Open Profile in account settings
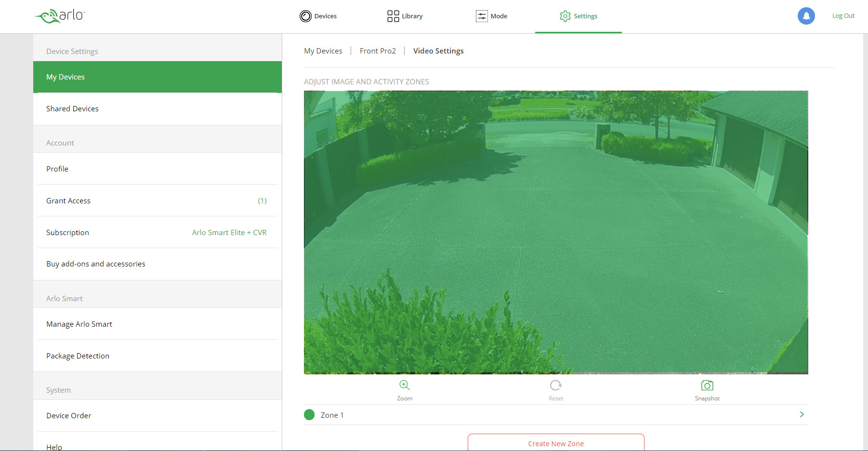868x451 pixels. pyautogui.click(x=57, y=169)
